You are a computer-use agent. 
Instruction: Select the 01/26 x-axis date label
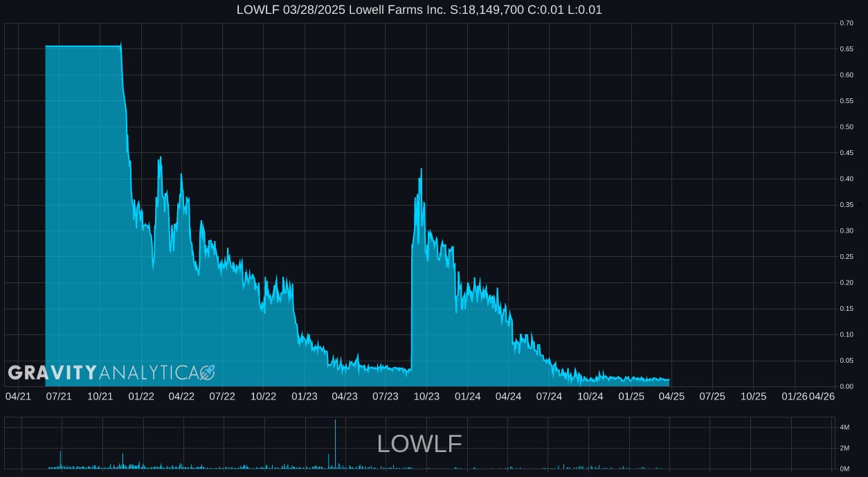[795, 396]
